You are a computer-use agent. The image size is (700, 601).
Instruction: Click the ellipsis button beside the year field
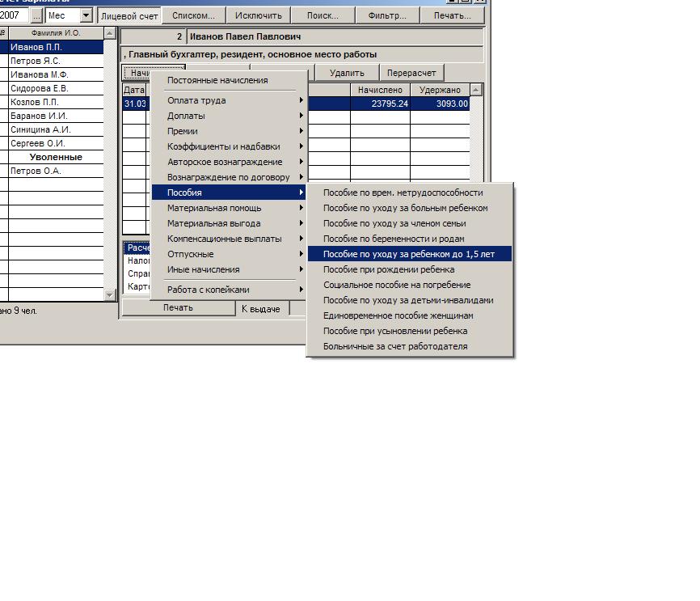(36, 15)
